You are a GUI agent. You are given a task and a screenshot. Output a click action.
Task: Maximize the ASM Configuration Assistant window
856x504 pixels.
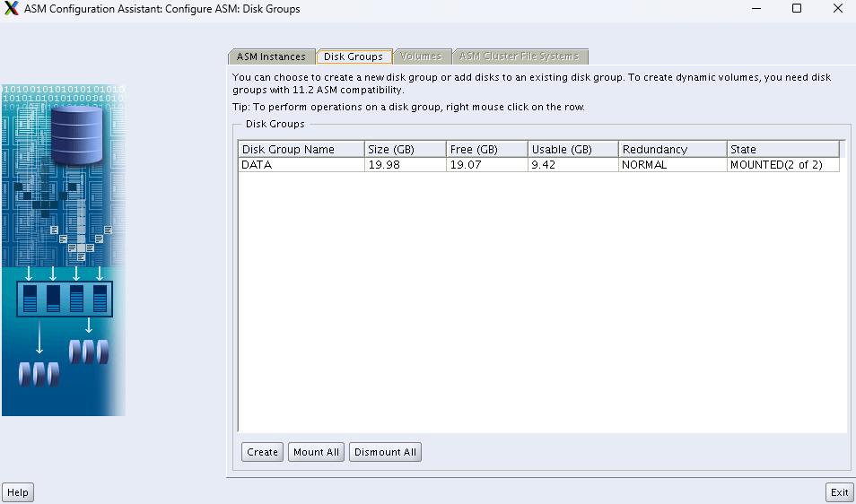click(x=797, y=9)
